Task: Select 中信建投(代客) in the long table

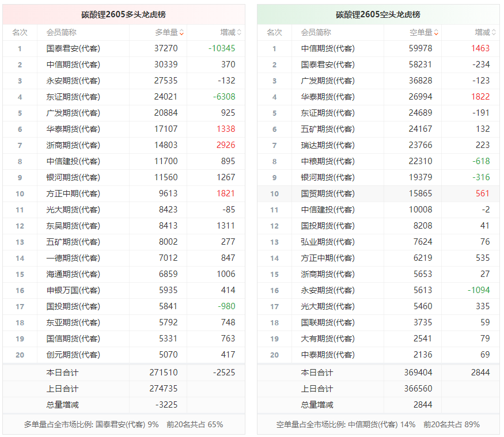Action: (x=73, y=161)
